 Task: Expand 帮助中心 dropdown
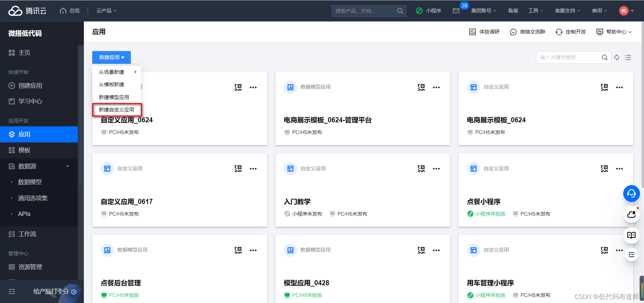(x=614, y=32)
